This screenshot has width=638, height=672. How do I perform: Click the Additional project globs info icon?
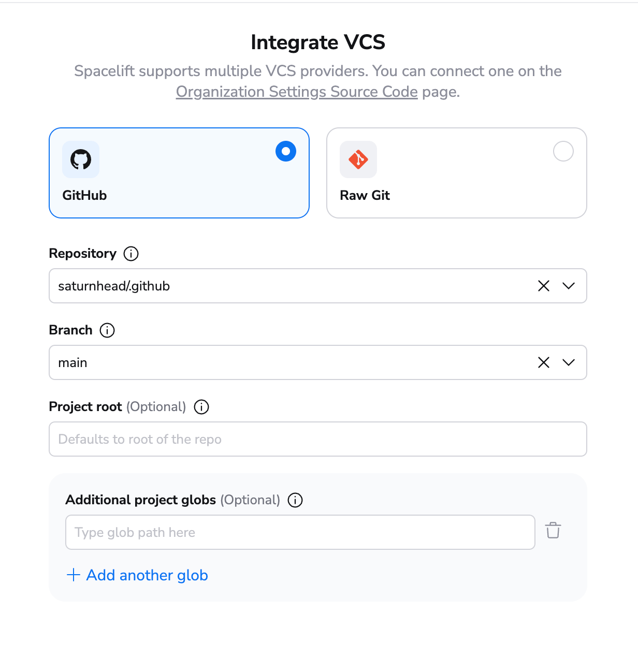point(295,500)
